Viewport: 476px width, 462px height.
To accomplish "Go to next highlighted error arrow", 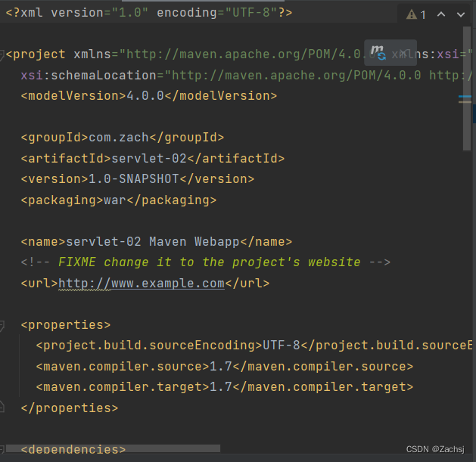I will click(461, 14).
